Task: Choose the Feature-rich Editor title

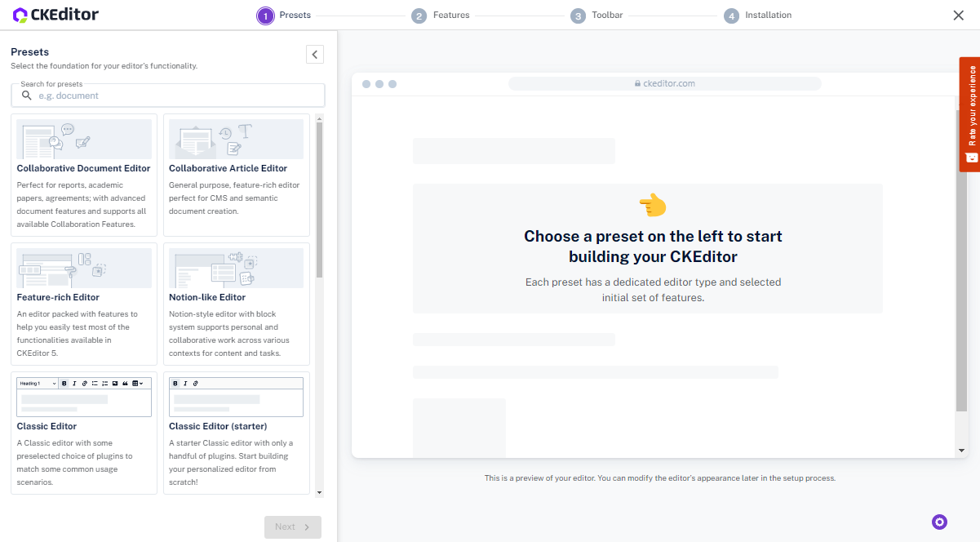Action: [x=58, y=297]
